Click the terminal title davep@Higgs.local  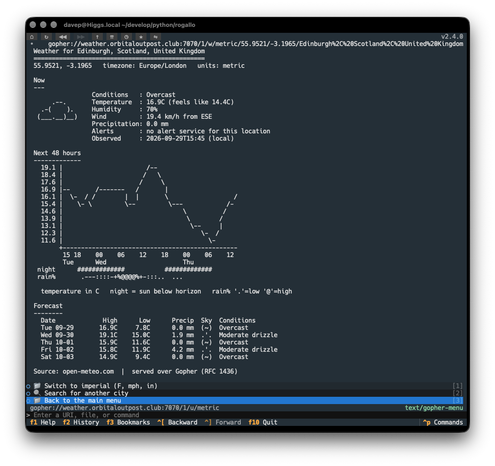click(129, 25)
